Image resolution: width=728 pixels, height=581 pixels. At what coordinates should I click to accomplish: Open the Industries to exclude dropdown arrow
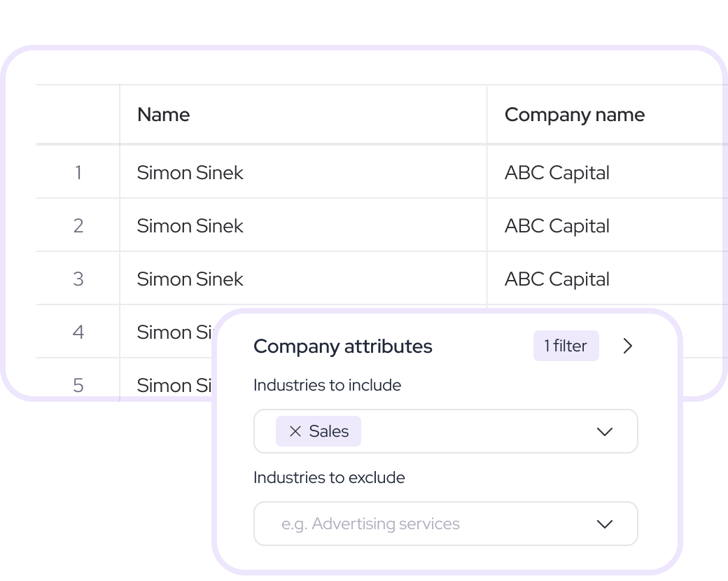tap(604, 524)
